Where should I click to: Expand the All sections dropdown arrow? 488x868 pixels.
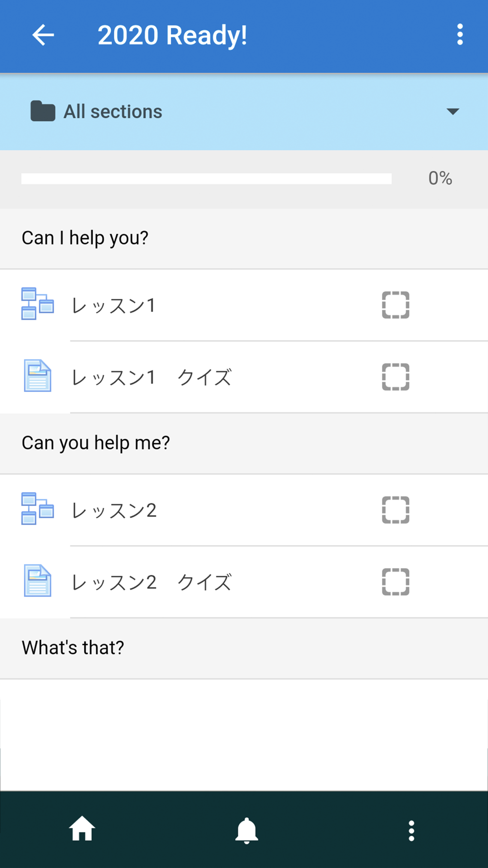coord(452,112)
